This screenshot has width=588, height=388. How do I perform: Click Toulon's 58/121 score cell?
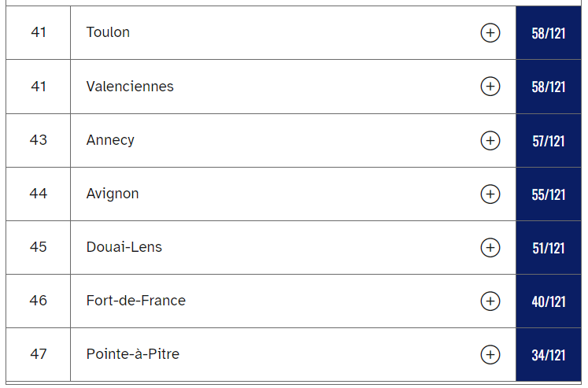[x=549, y=32]
